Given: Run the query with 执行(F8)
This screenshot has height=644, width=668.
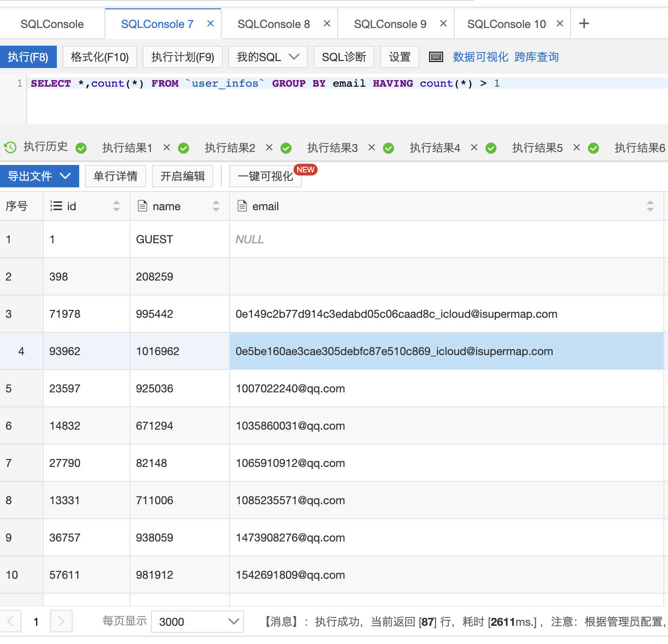Looking at the screenshot, I should click(x=28, y=57).
